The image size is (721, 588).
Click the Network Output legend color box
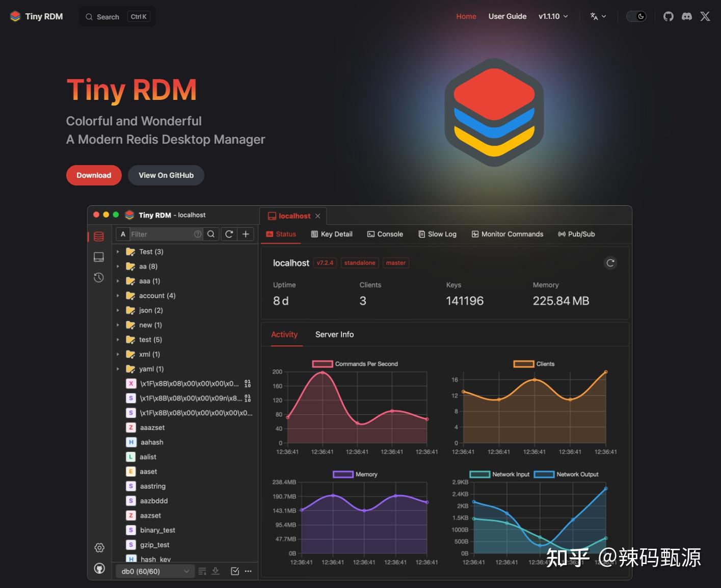pyautogui.click(x=544, y=474)
